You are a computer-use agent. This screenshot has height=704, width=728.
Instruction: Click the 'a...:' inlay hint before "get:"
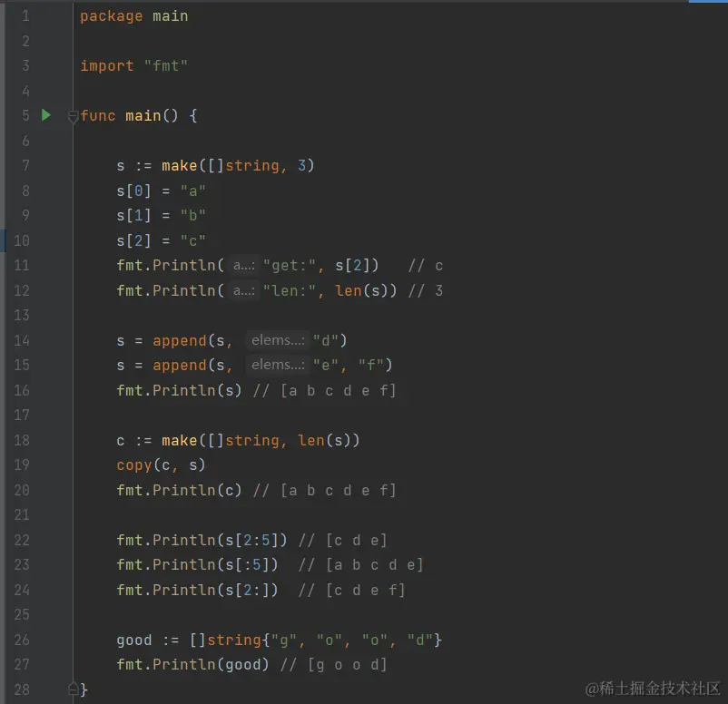[244, 266]
